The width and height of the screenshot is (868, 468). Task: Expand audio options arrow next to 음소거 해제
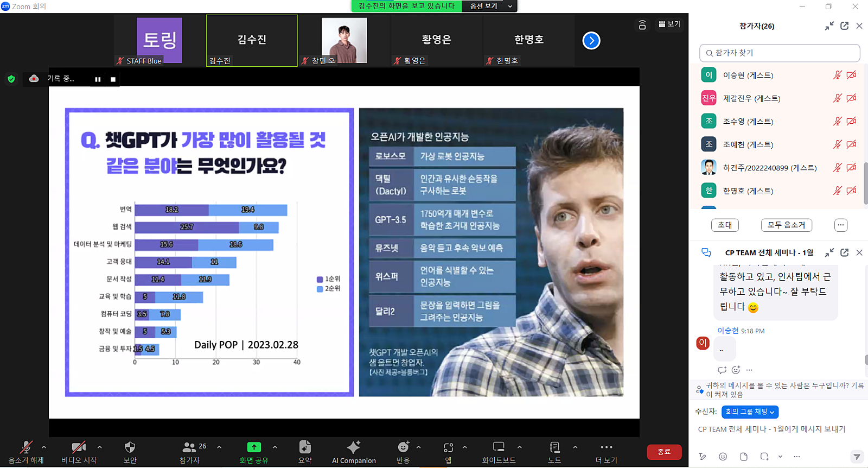click(44, 447)
